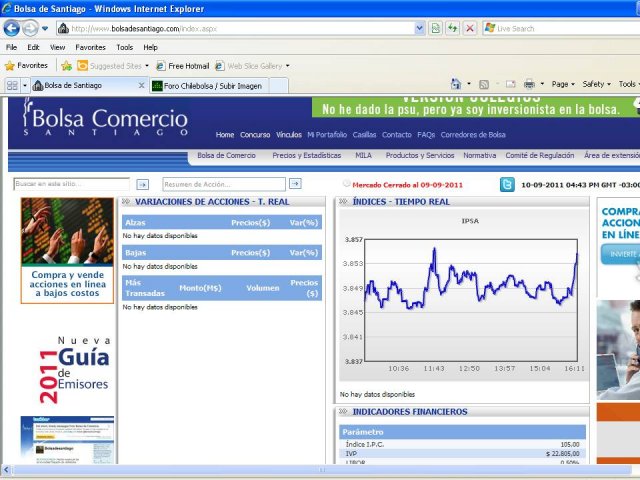
Task: Click the Mi Portafolio link
Action: 327,135
